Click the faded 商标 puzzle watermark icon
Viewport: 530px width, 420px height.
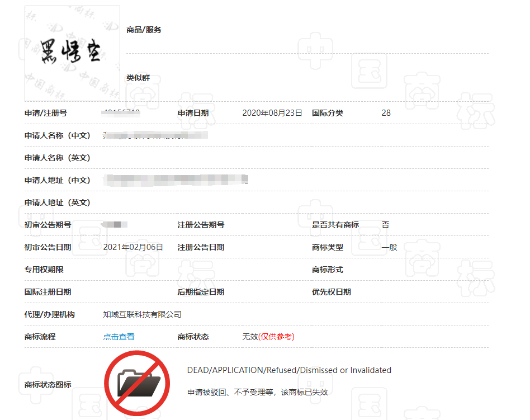point(423,89)
